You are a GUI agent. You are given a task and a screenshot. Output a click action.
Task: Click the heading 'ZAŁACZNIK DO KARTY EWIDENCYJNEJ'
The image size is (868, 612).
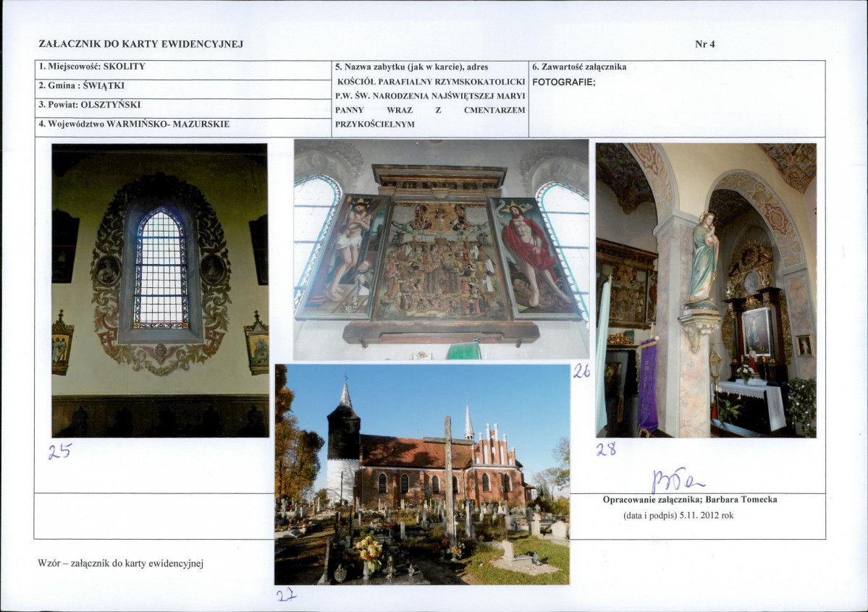(x=140, y=44)
